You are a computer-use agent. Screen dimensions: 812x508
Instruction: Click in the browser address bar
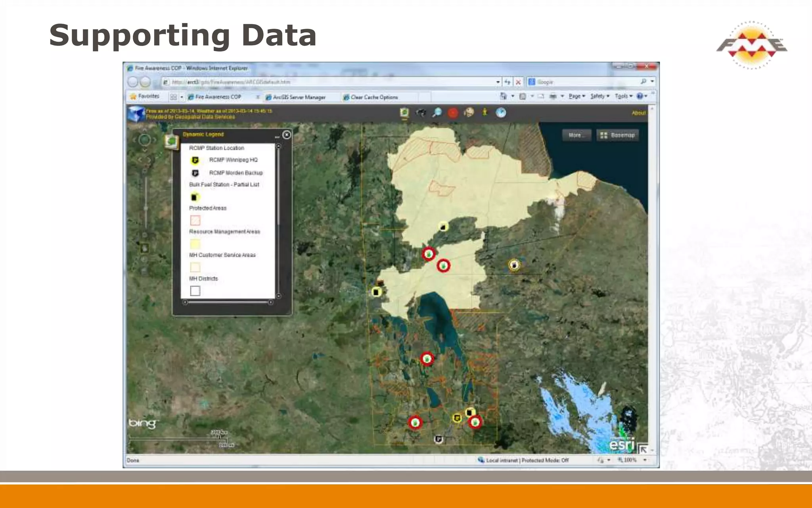coord(329,82)
